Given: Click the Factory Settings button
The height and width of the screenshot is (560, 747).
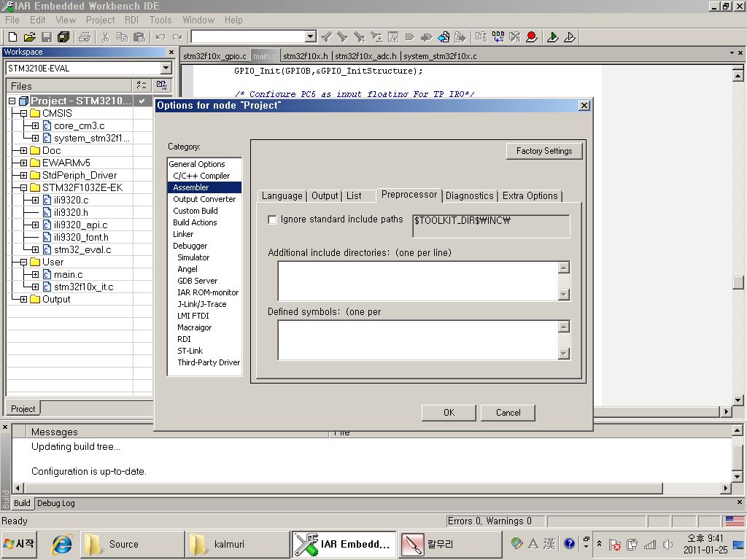Looking at the screenshot, I should 544,151.
